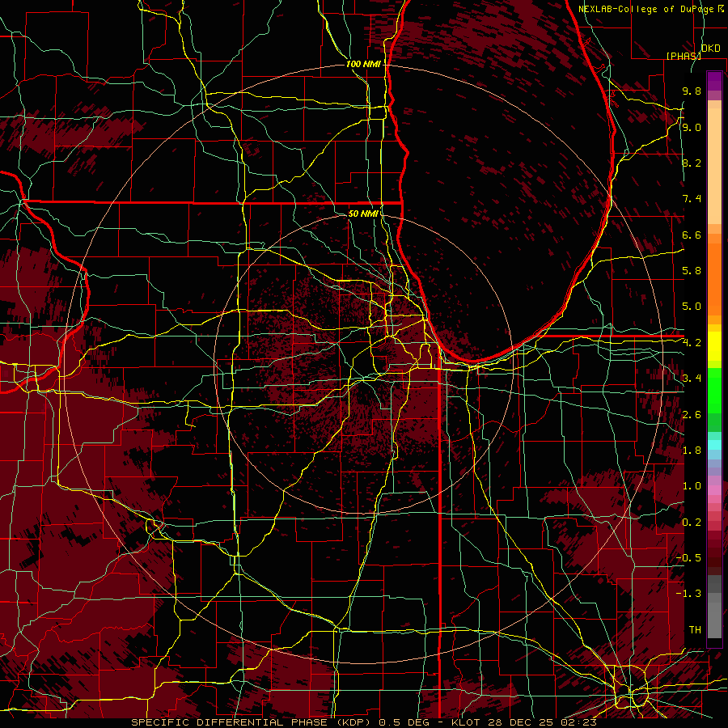728x728 pixels.
Task: Click the orange swatch in the color bar
Action: tap(714, 278)
